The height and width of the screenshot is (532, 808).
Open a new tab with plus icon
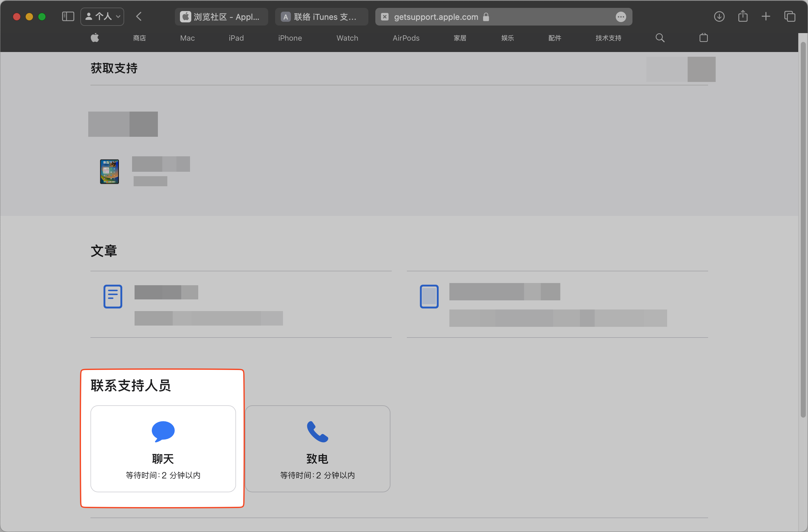(x=765, y=16)
